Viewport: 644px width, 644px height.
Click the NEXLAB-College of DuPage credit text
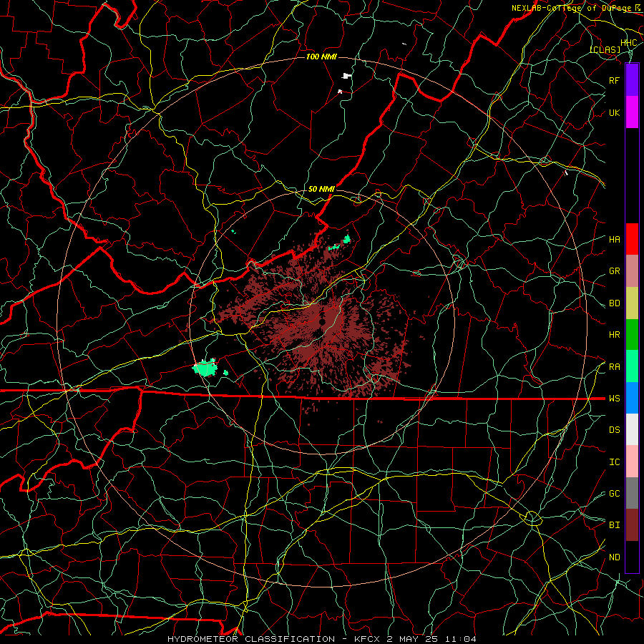[x=573, y=8]
